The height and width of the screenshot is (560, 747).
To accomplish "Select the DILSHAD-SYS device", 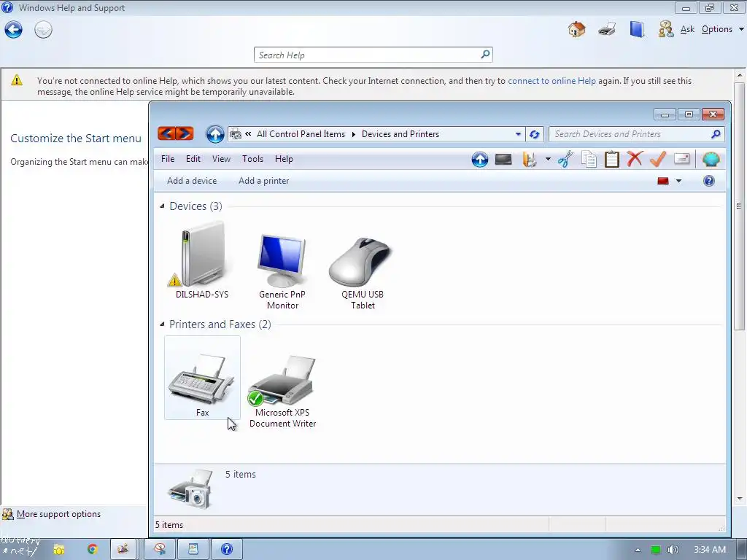I will click(x=202, y=261).
